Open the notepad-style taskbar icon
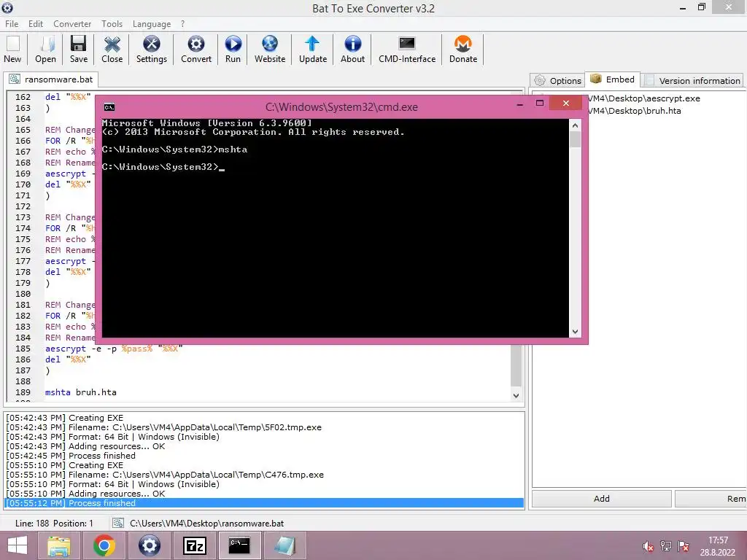The height and width of the screenshot is (560, 747). point(285,545)
